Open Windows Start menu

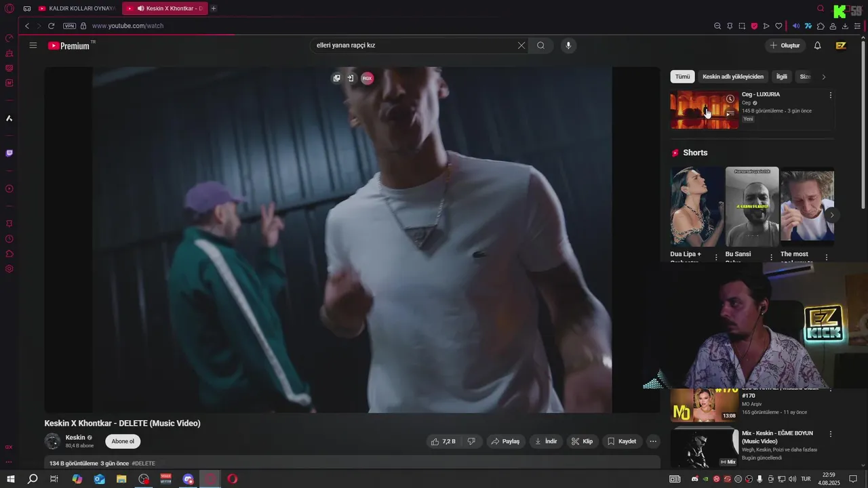10,479
